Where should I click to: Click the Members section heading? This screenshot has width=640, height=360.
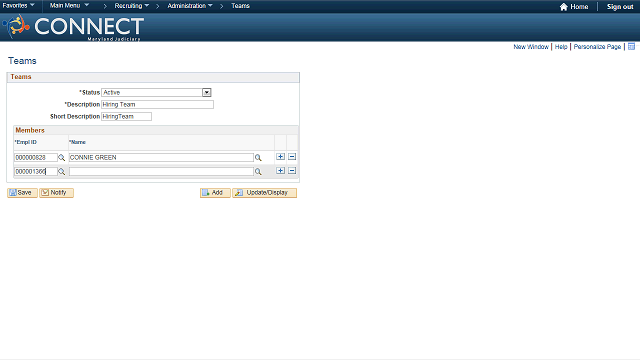point(30,130)
